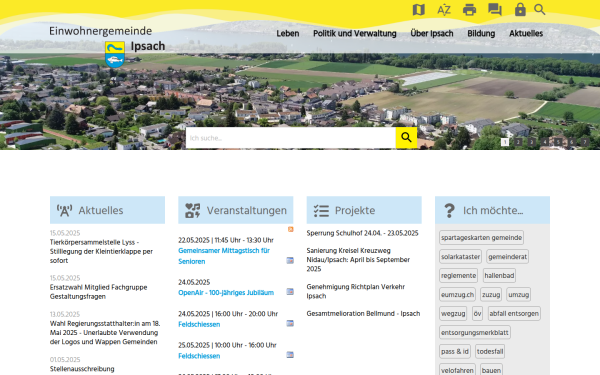Click the 'umzug' tag
Screen dimensions: 600x375
pos(518,295)
